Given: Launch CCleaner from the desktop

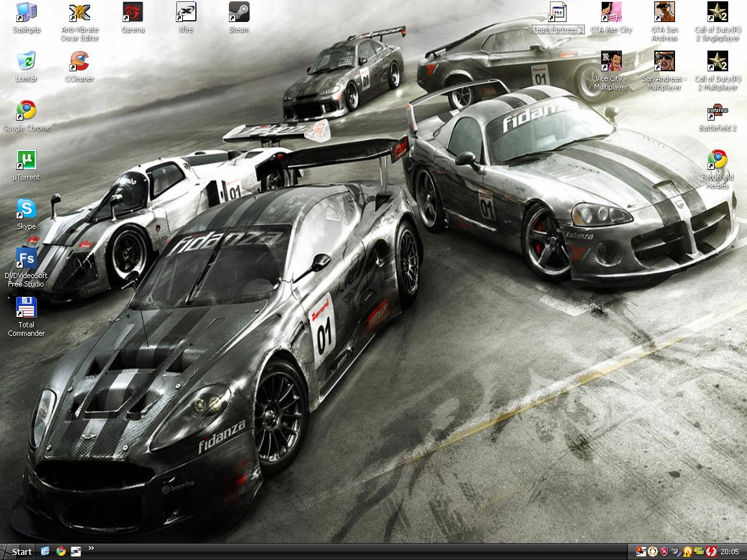Looking at the screenshot, I should tap(80, 67).
